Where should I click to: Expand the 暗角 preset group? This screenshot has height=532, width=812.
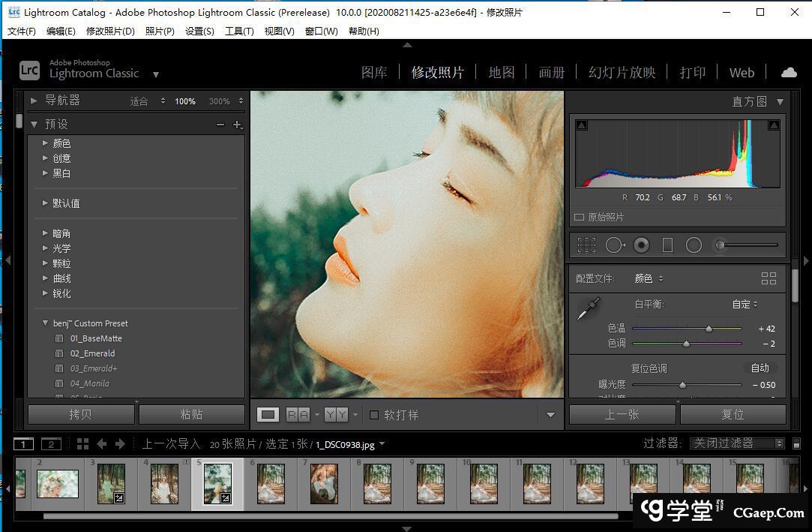[x=45, y=233]
